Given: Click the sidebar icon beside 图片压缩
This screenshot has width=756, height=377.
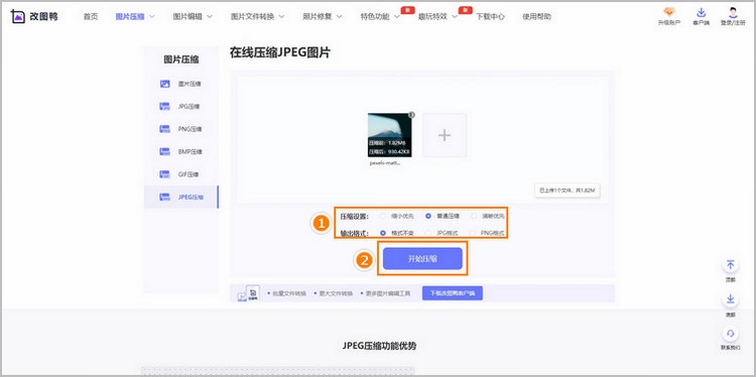Looking at the screenshot, I should point(165,84).
